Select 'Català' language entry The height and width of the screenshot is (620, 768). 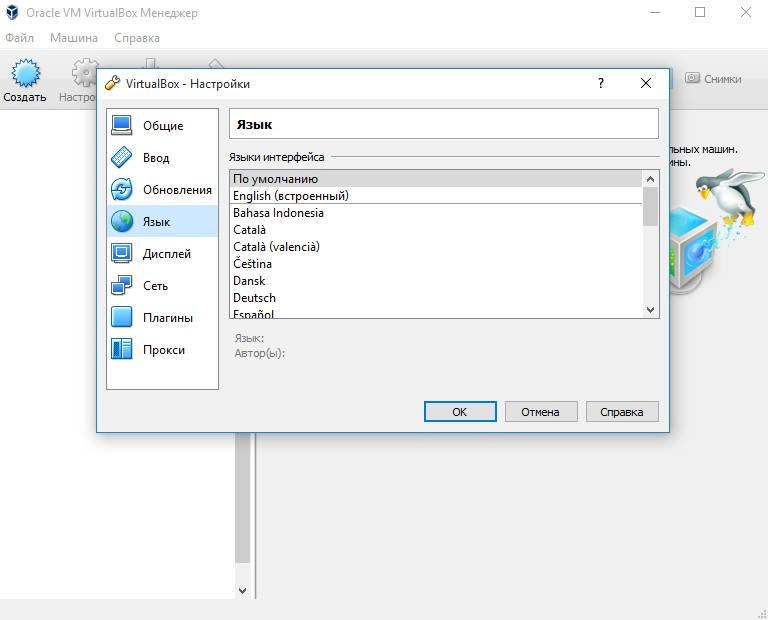[436, 230]
